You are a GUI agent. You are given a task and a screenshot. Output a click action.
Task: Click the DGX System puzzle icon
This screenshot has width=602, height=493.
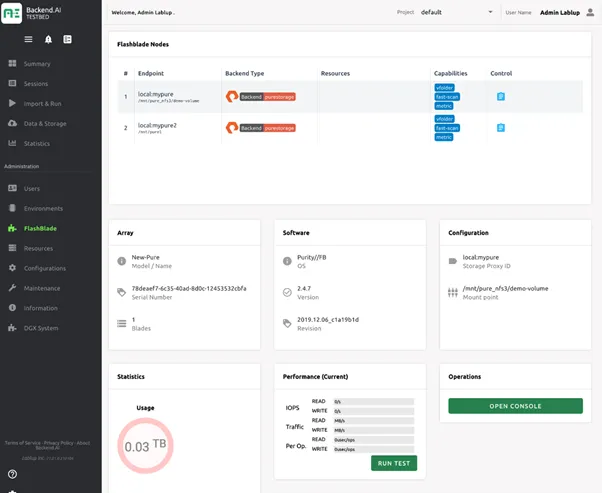tap(12, 328)
